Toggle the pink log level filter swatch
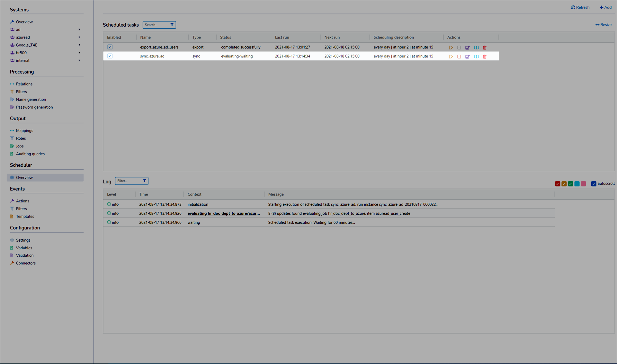617x364 pixels. (x=584, y=184)
